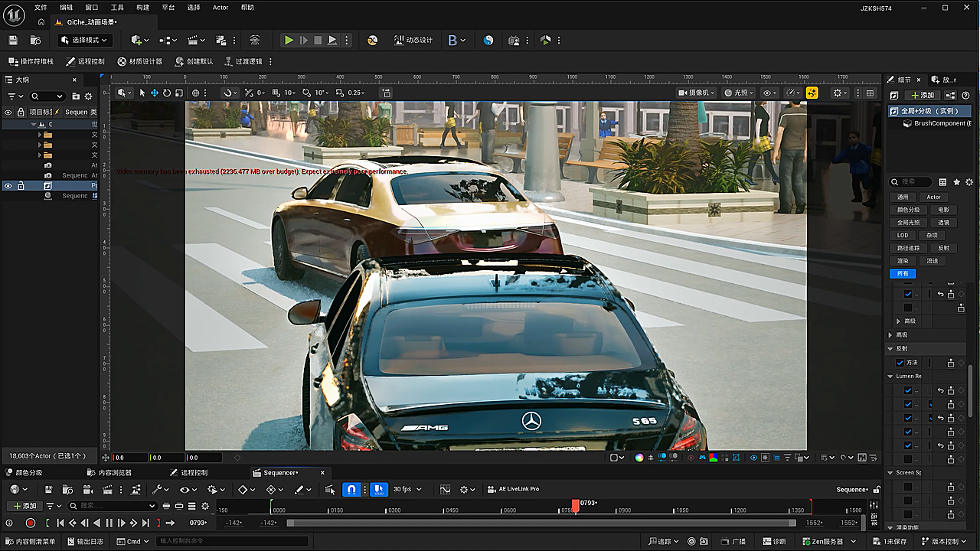Click the browse content folder-search icon
The height and width of the screenshot is (551, 980).
click(x=35, y=40)
